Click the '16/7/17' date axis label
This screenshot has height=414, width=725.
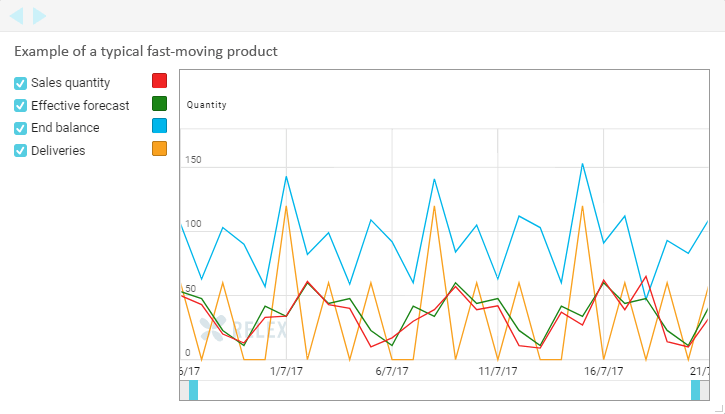tap(603, 371)
